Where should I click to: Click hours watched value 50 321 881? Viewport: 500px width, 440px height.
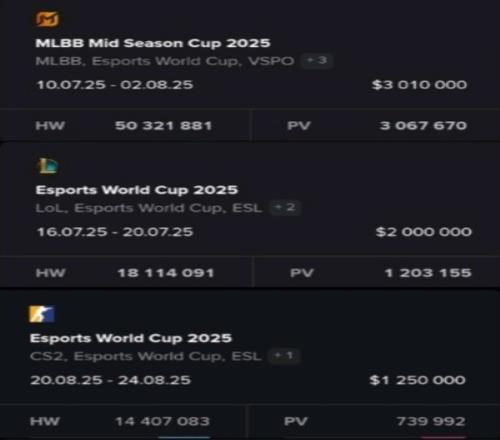tap(164, 126)
